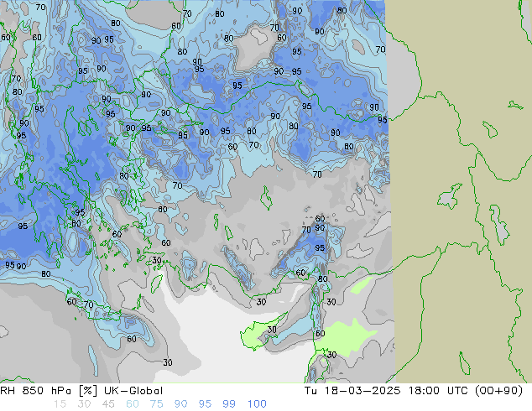This screenshot has height=411, width=532.
Task: Click the 'Tu 18-03-2025 18:00 UTC (00+90)' timestamp
Action: pyautogui.click(x=414, y=391)
